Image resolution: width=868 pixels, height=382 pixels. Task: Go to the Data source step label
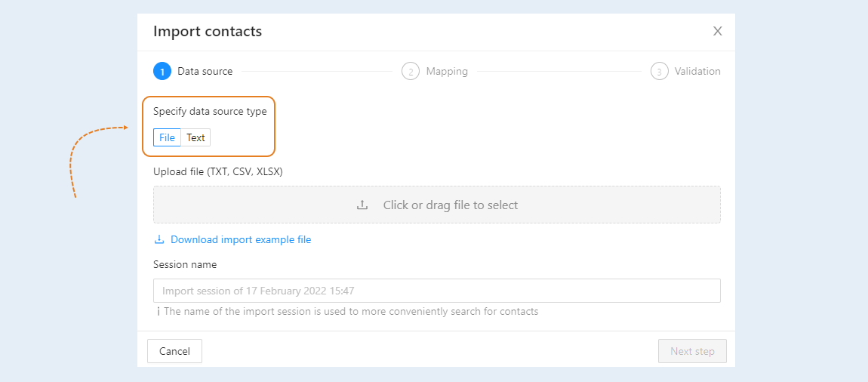coord(205,72)
